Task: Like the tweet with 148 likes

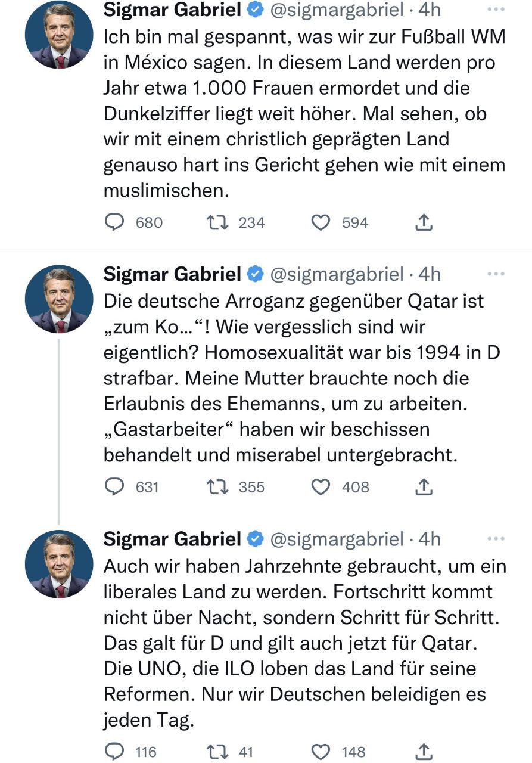Action: [321, 751]
